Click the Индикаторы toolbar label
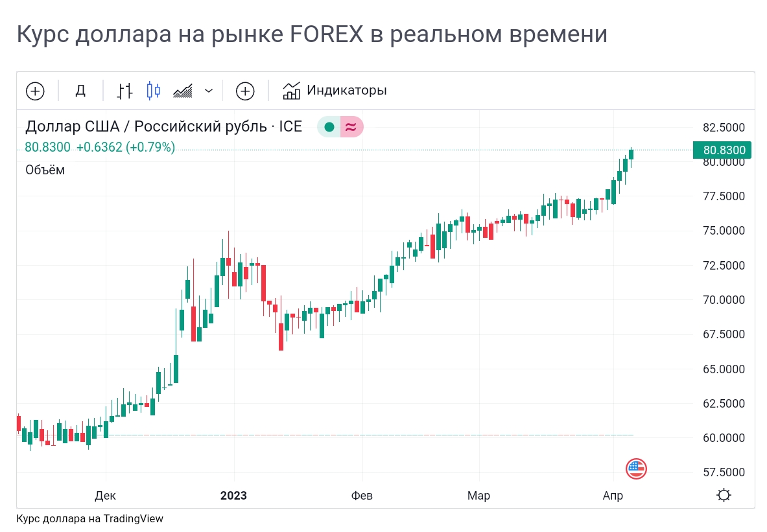Viewport: 767px width, 532px height. [x=347, y=91]
